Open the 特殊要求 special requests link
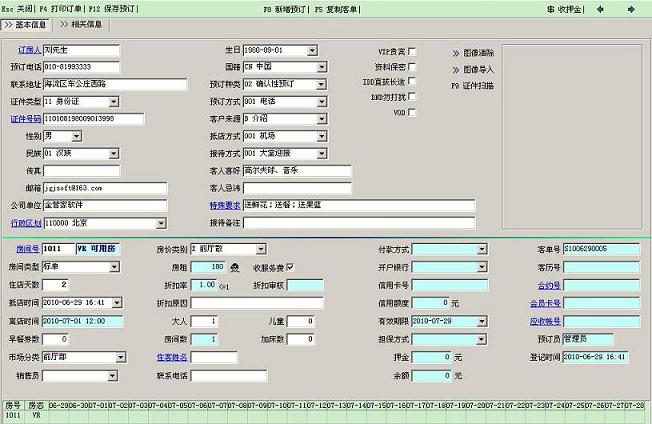This screenshot has width=652, height=424. click(223, 205)
